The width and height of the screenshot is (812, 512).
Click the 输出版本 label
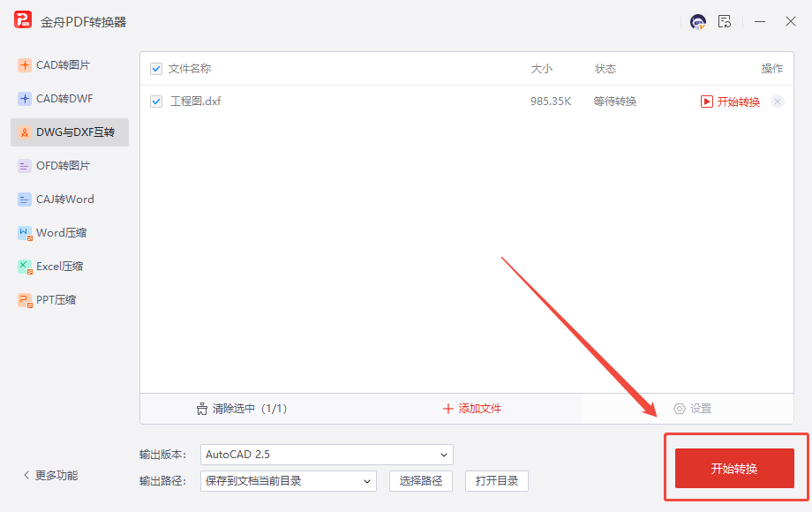point(162,455)
